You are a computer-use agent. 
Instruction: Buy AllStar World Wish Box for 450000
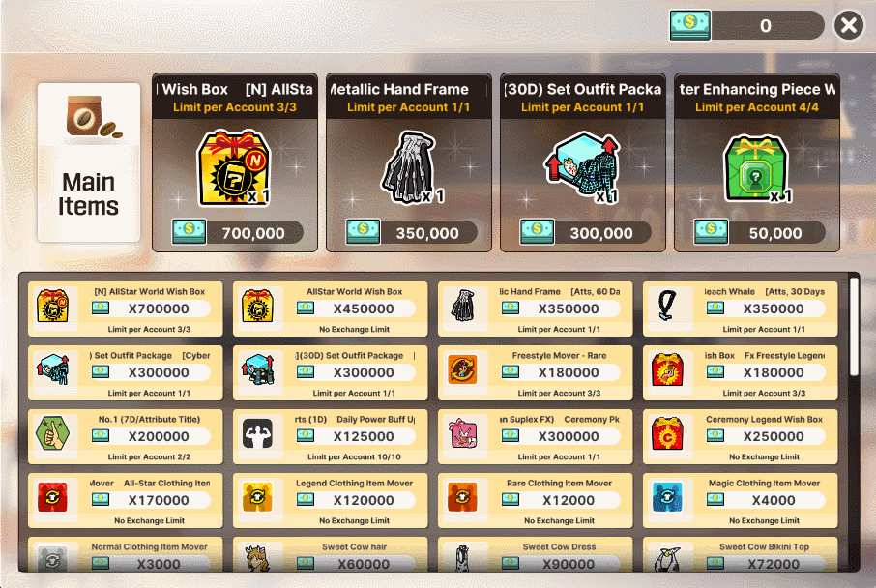point(330,309)
